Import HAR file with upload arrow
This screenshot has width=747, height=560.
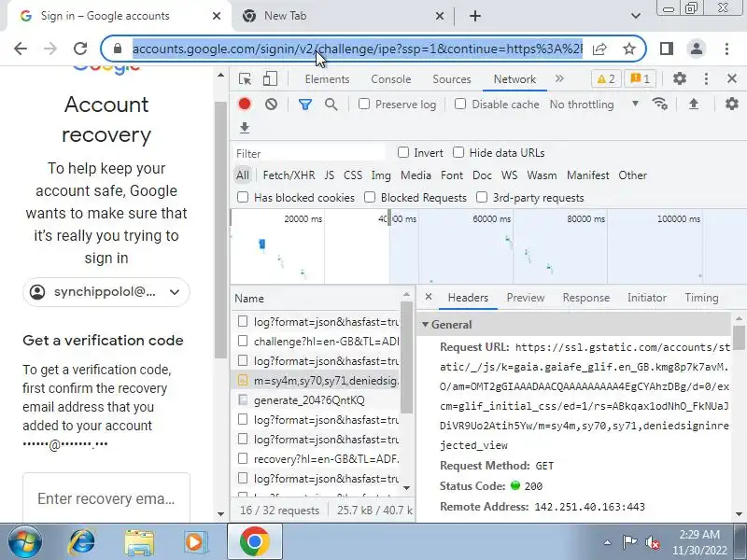pyautogui.click(x=694, y=104)
